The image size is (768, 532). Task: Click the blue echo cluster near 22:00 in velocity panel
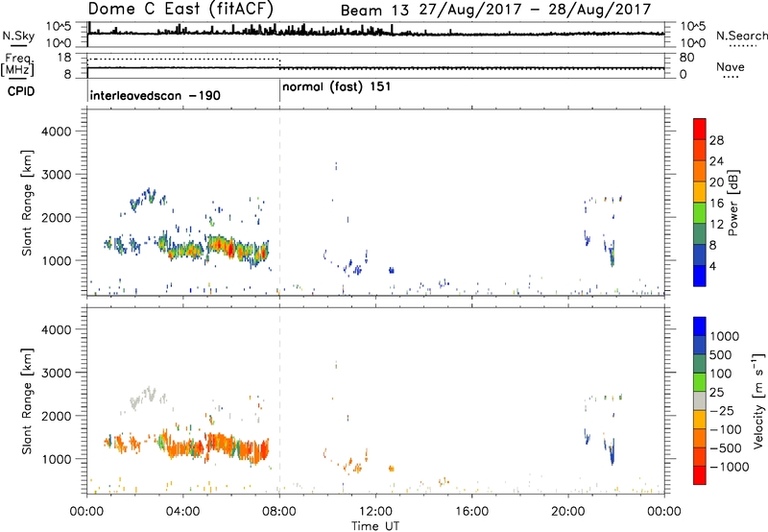click(x=611, y=450)
